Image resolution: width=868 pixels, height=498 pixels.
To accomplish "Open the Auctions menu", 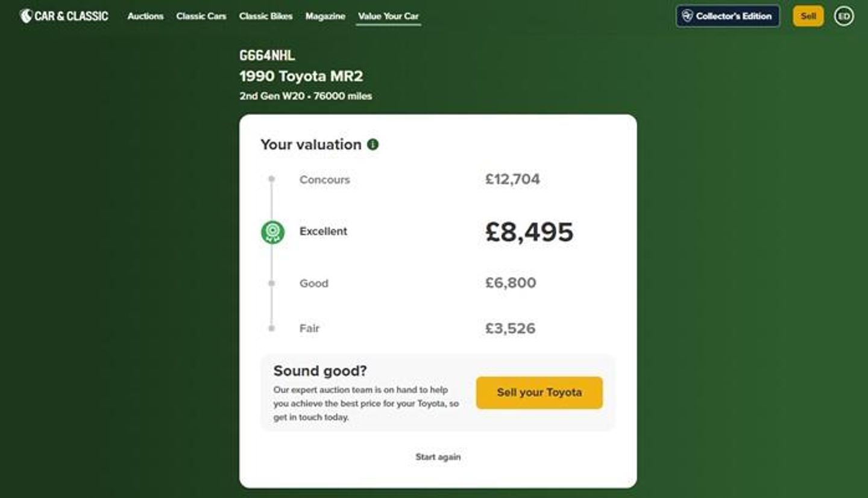I will (x=145, y=16).
